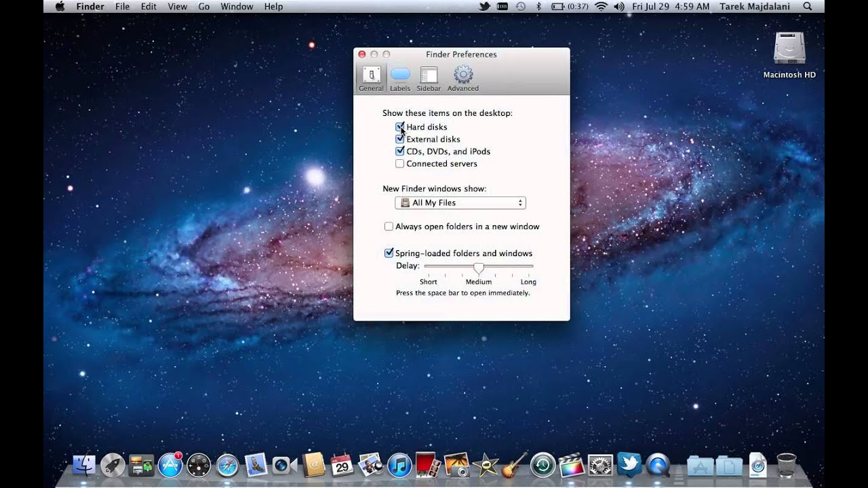Open Time Machine from the Dock
This screenshot has height=488, width=868.
(542, 465)
